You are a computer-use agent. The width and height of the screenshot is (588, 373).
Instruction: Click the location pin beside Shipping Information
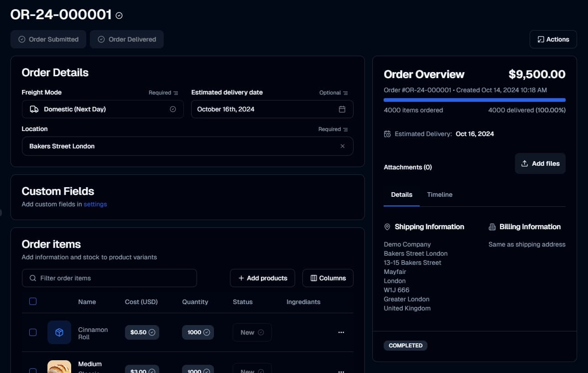pos(387,226)
